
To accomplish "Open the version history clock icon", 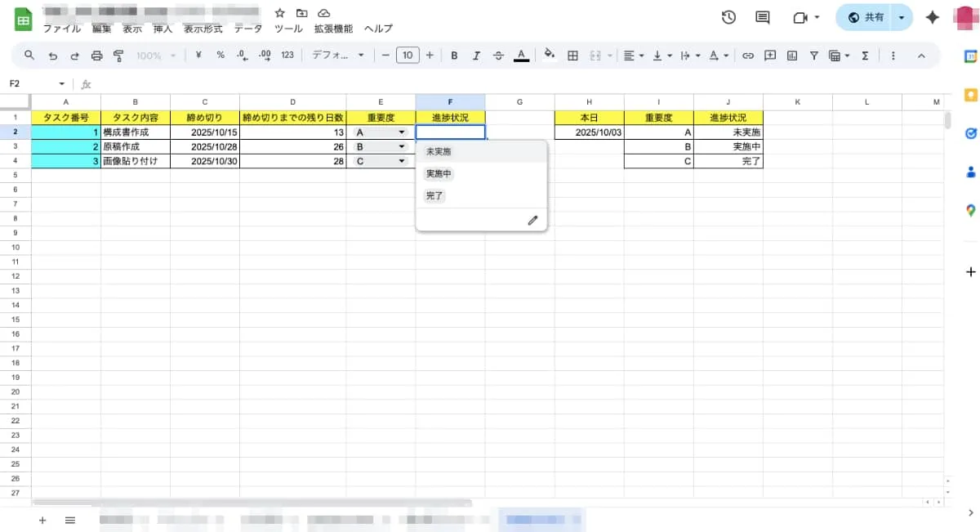I will pos(728,17).
